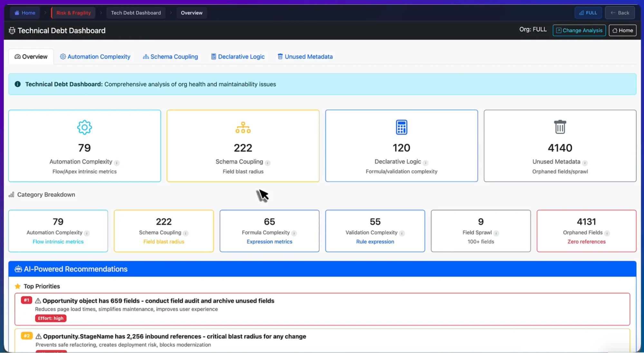Click the FULL org button

[588, 13]
